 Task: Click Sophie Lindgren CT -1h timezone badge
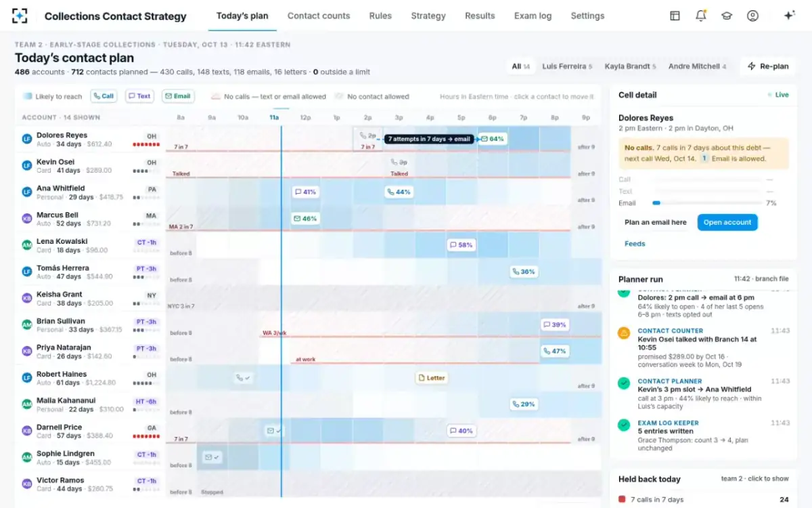click(x=147, y=454)
